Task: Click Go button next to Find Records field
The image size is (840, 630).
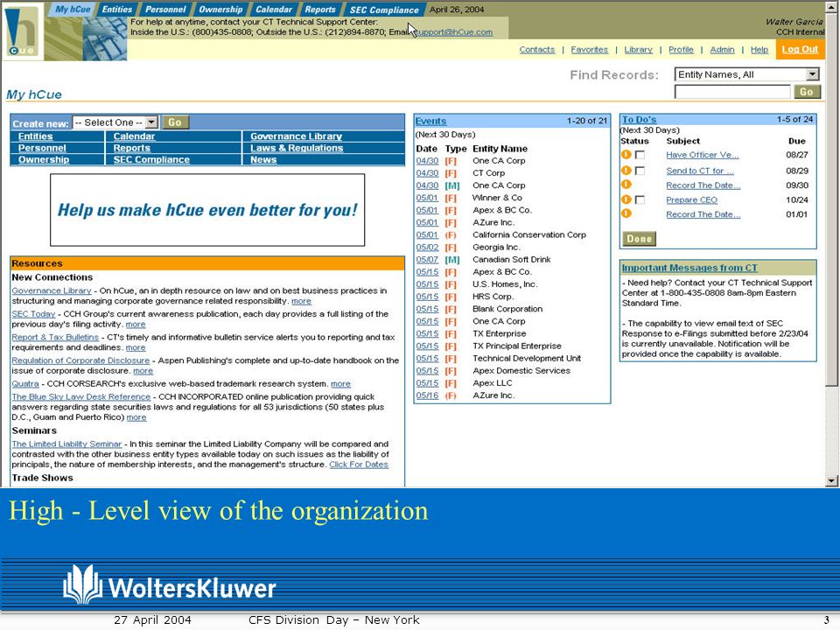Action: 806,92
